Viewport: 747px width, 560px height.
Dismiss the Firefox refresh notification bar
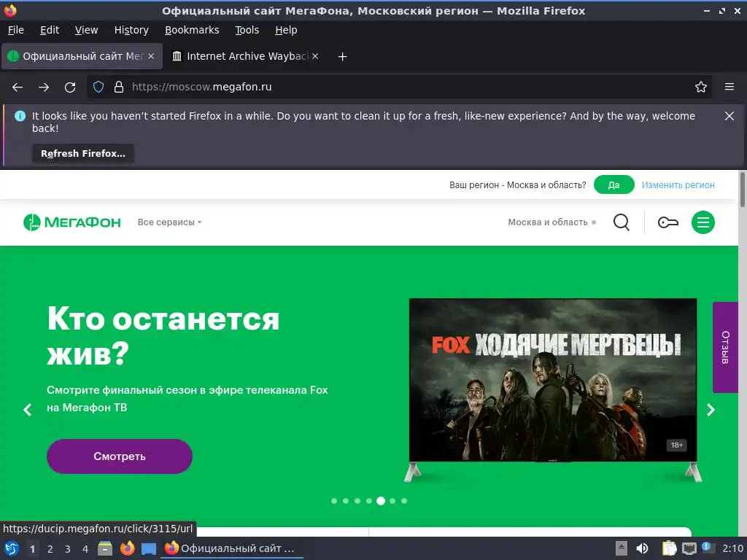[729, 116]
